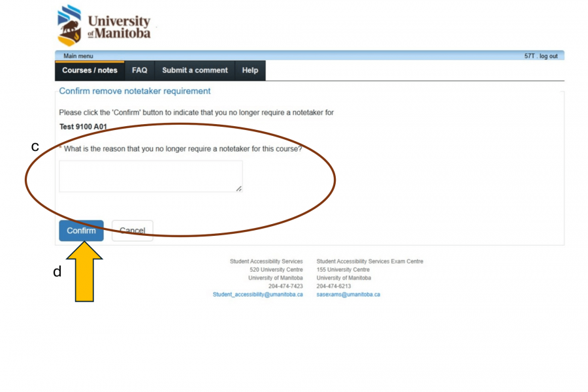This screenshot has width=588, height=392.
Task: Click the log out link
Action: 549,56
